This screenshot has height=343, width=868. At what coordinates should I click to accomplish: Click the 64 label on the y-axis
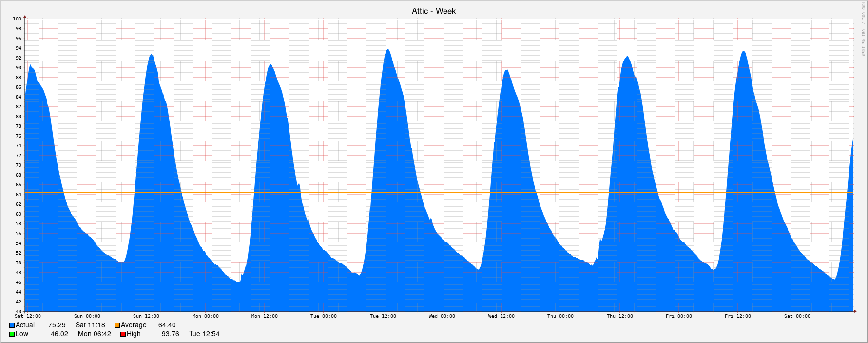19,195
